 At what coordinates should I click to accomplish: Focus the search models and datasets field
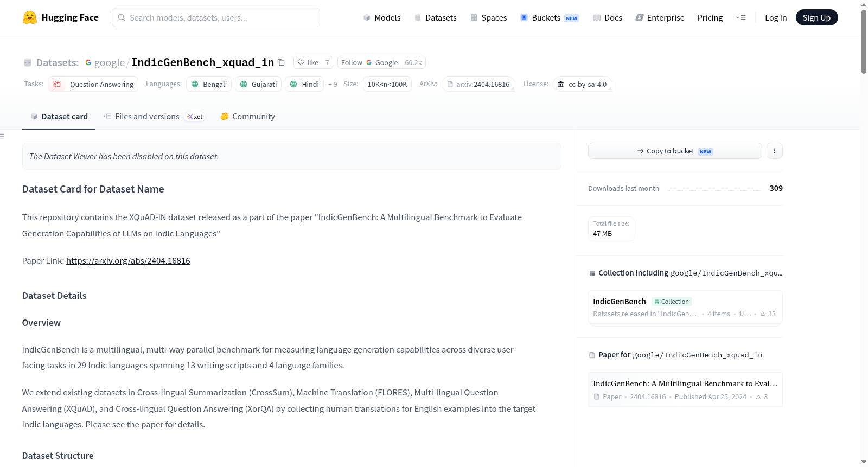(x=216, y=17)
